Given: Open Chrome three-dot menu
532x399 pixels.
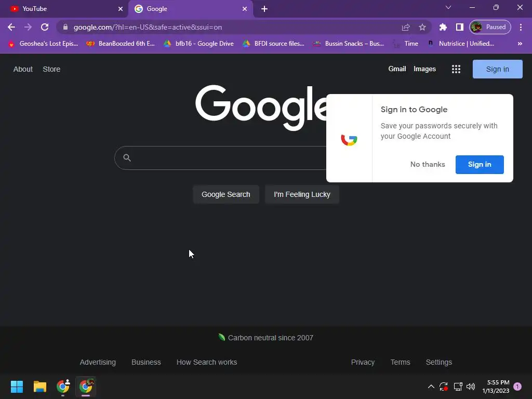Looking at the screenshot, I should (x=521, y=27).
